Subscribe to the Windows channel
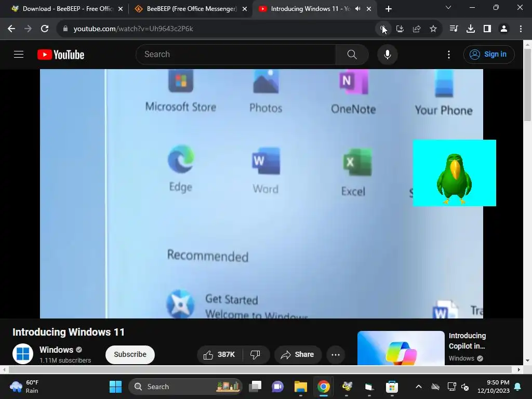532x399 pixels. pos(130,354)
